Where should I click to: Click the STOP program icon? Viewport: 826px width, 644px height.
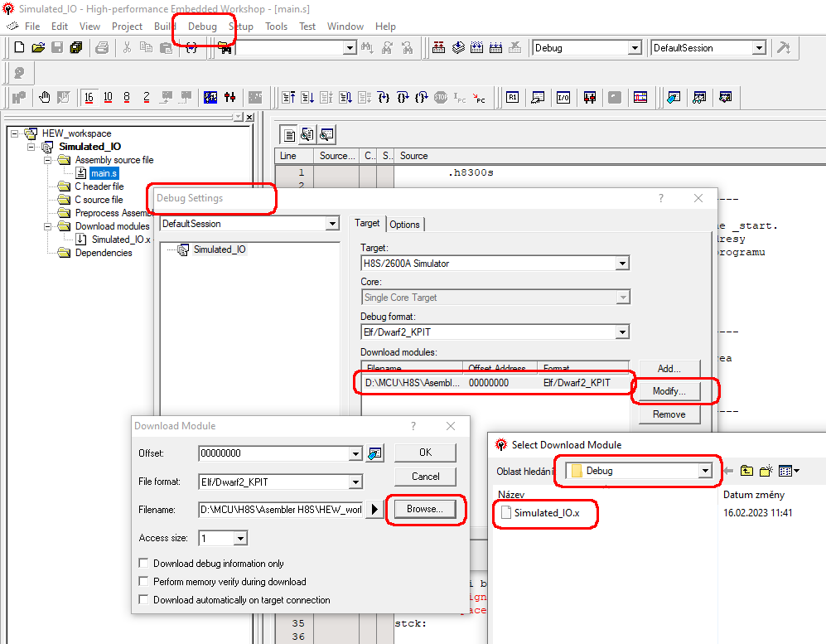click(x=440, y=98)
